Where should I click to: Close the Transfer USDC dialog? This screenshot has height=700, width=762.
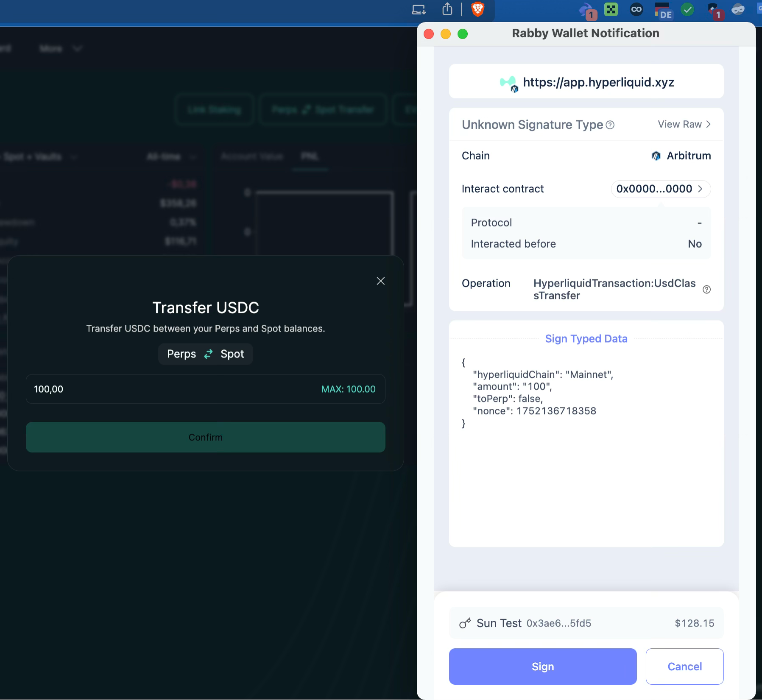click(x=380, y=281)
